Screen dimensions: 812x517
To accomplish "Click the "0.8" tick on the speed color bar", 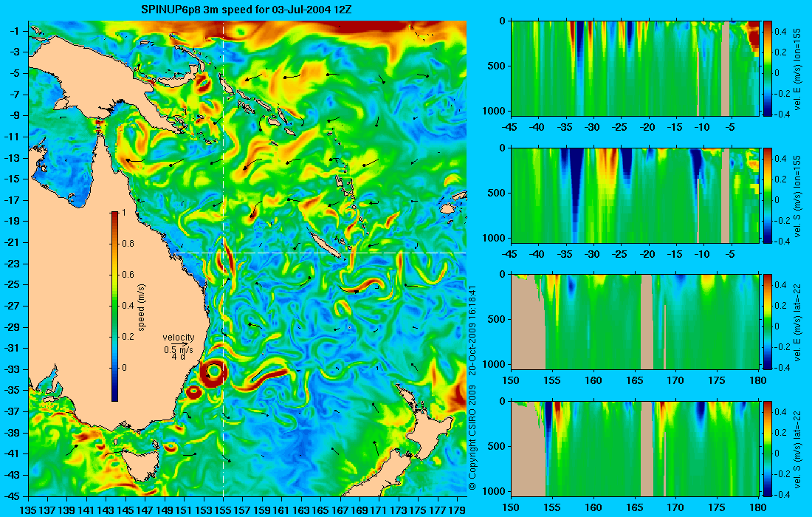I will click(128, 244).
